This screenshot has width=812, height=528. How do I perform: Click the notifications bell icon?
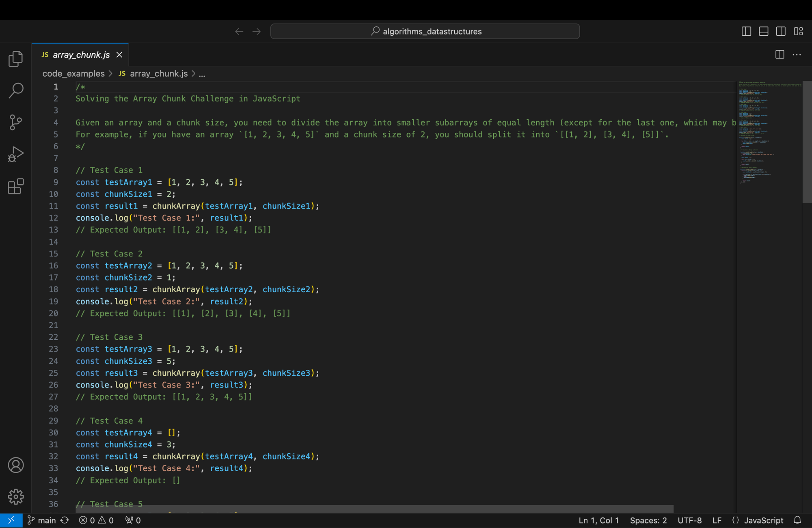pyautogui.click(x=797, y=520)
